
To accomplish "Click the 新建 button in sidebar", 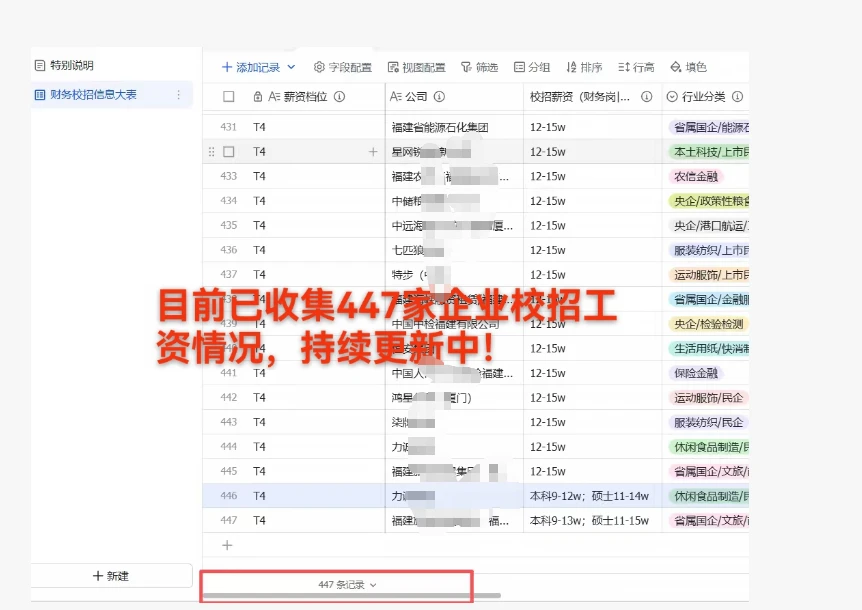I will pyautogui.click(x=111, y=576).
